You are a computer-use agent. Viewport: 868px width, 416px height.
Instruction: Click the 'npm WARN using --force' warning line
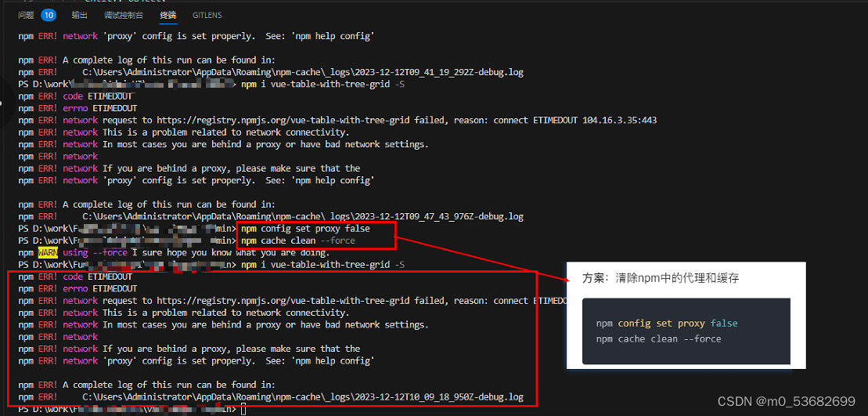pyautogui.click(x=174, y=252)
